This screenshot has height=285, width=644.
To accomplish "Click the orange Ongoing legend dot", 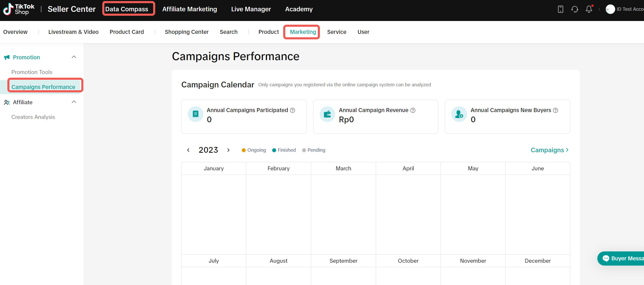I will (244, 150).
